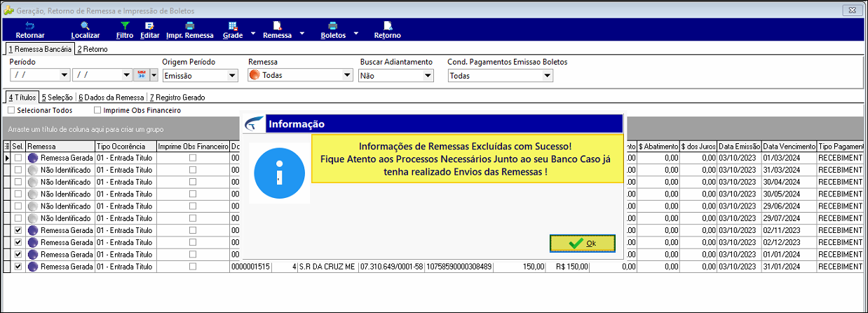The image size is (868, 313).
Task: Activate the Filtro funnel icon
Action: 124,25
